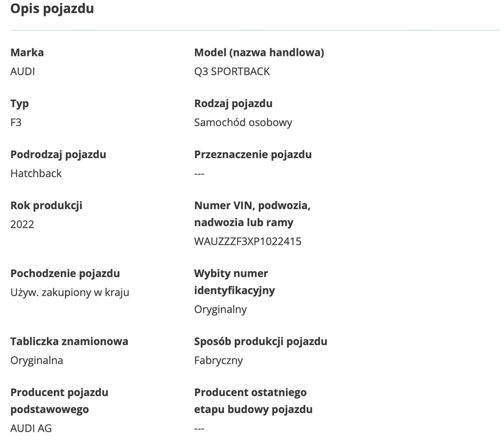
Task: Click the Producent ostatniego etapu budowy label
Action: click(253, 401)
